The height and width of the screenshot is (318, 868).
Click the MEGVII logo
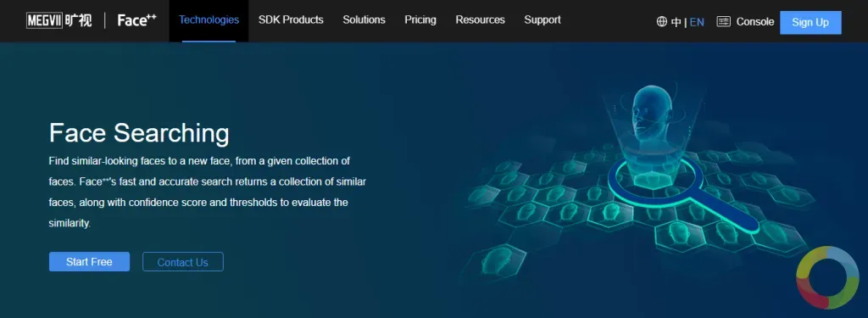[58, 21]
